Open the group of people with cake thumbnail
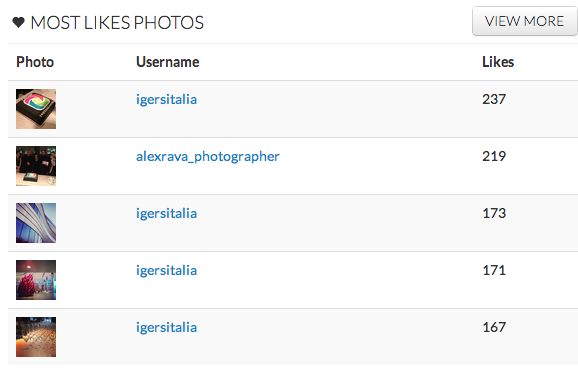 [36, 166]
